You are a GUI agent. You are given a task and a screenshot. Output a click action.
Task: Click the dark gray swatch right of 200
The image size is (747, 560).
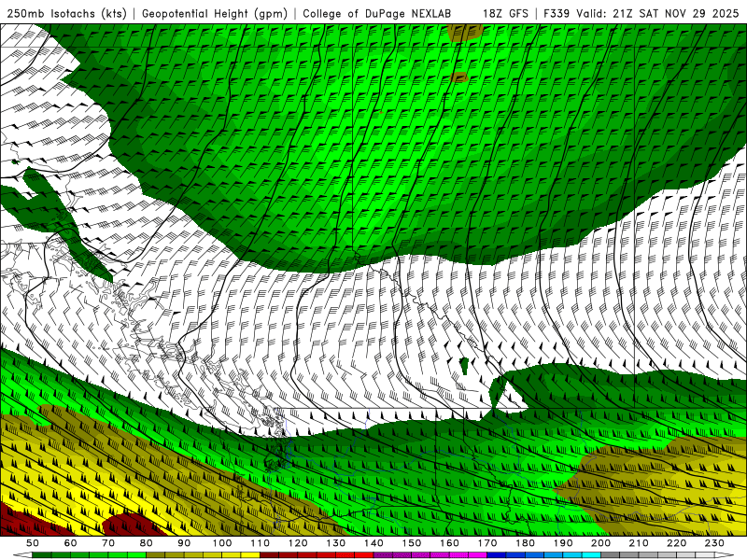611,555
